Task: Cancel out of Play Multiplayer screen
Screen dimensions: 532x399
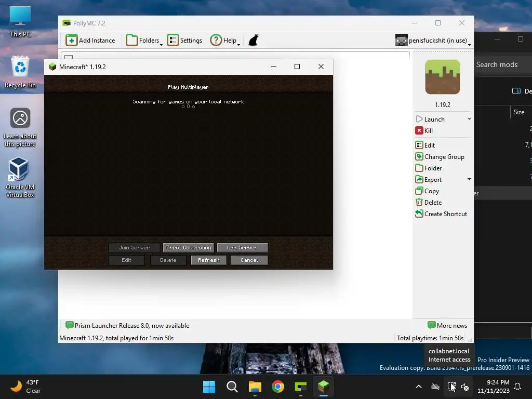Action: coord(249,260)
